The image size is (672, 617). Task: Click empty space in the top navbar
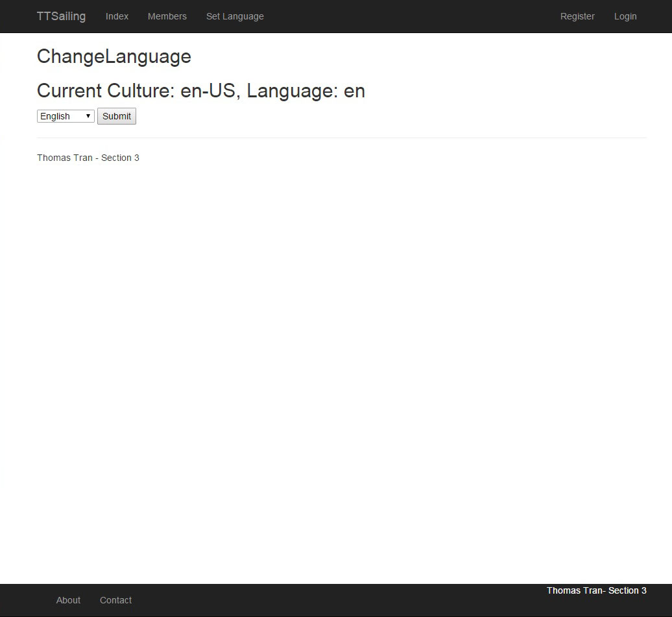pos(409,16)
